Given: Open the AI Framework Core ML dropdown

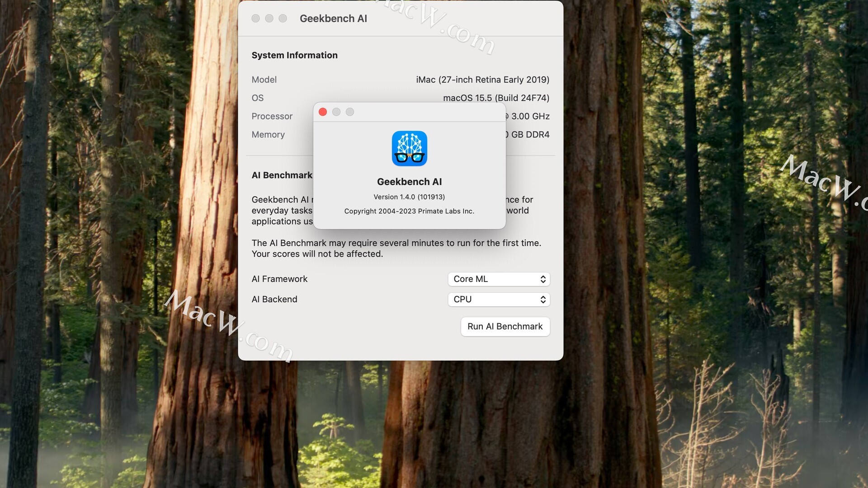Looking at the screenshot, I should [499, 279].
